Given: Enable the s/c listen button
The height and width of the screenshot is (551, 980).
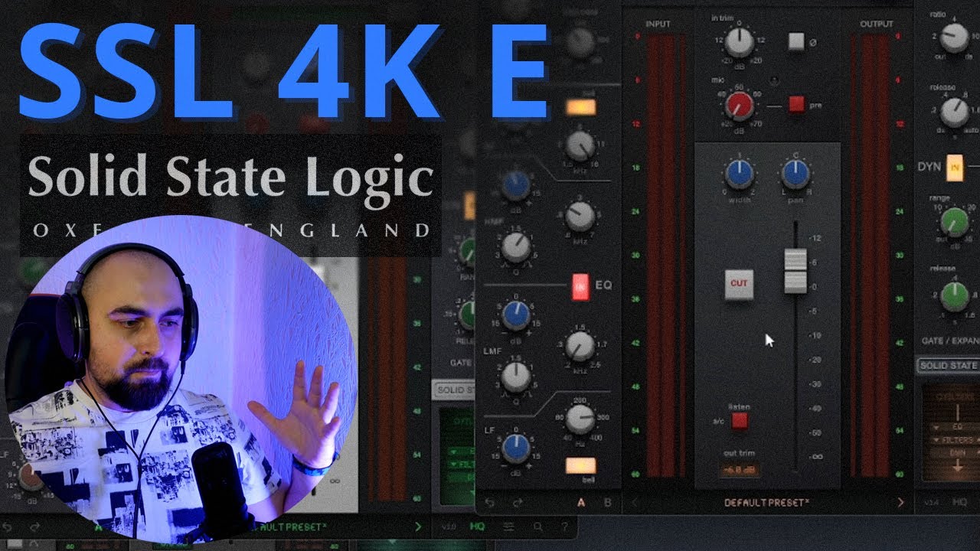Looking at the screenshot, I should click(x=739, y=420).
